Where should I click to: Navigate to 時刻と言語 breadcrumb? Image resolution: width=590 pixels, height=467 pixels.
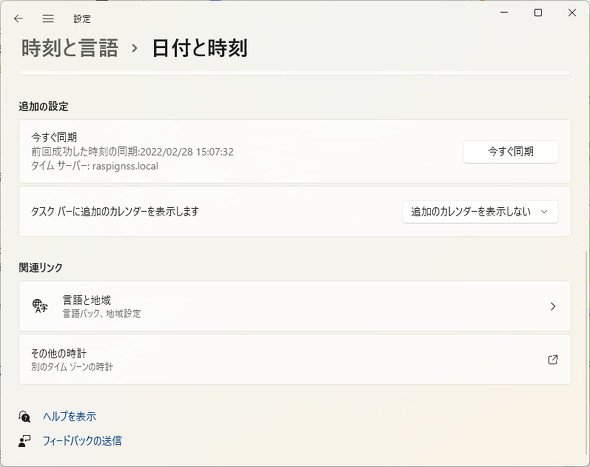pos(70,48)
